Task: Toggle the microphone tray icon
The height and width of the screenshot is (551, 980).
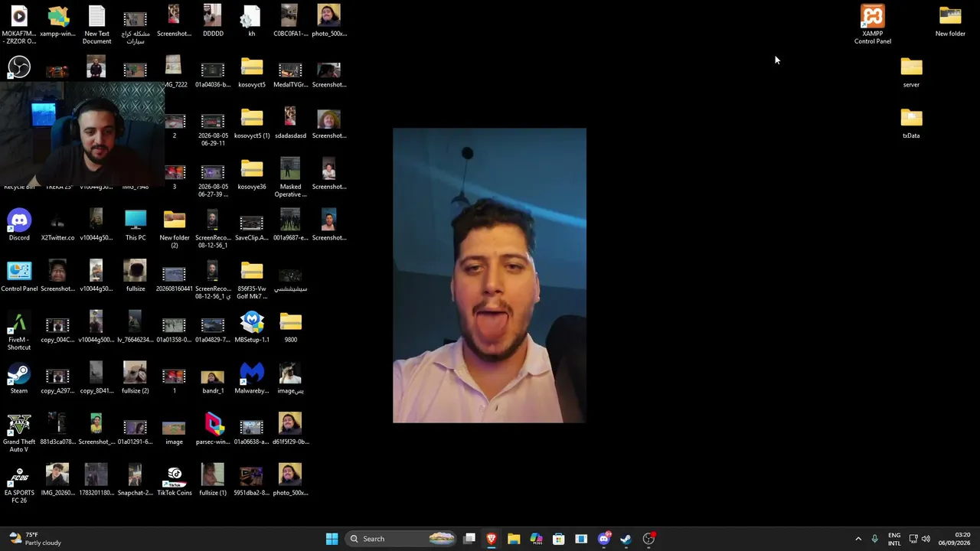Action: [x=874, y=539]
